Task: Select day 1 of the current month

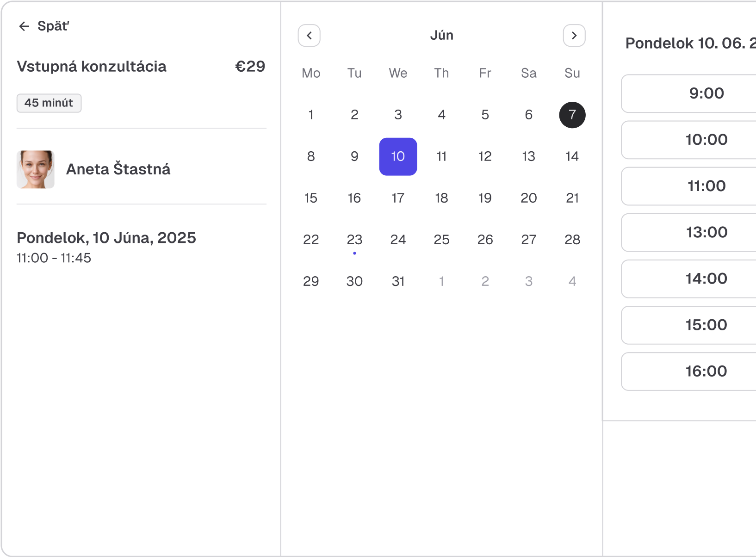Action: pos(311,115)
